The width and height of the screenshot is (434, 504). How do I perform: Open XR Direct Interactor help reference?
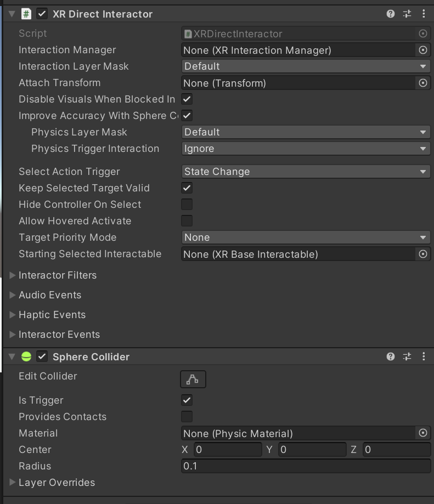pyautogui.click(x=391, y=14)
